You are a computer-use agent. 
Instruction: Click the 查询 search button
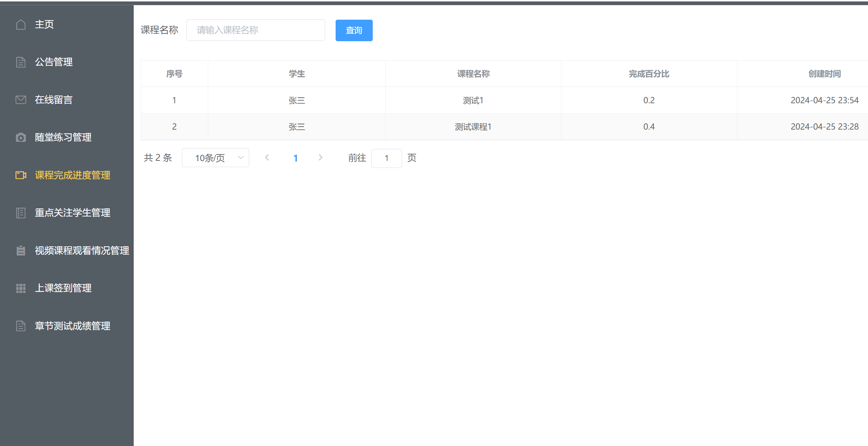tap(353, 30)
